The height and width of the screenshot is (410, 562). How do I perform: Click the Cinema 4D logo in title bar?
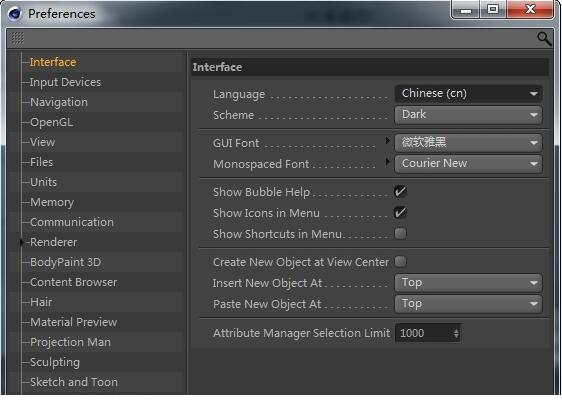point(15,14)
